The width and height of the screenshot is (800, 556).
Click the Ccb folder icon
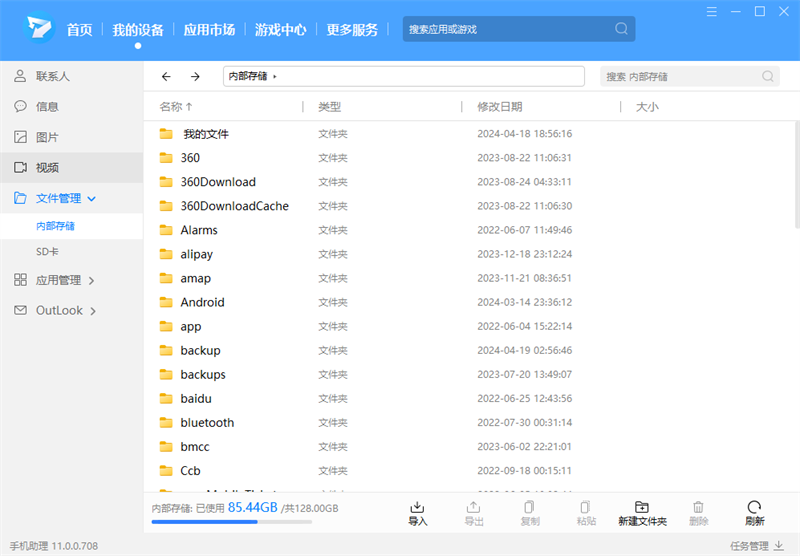click(166, 470)
